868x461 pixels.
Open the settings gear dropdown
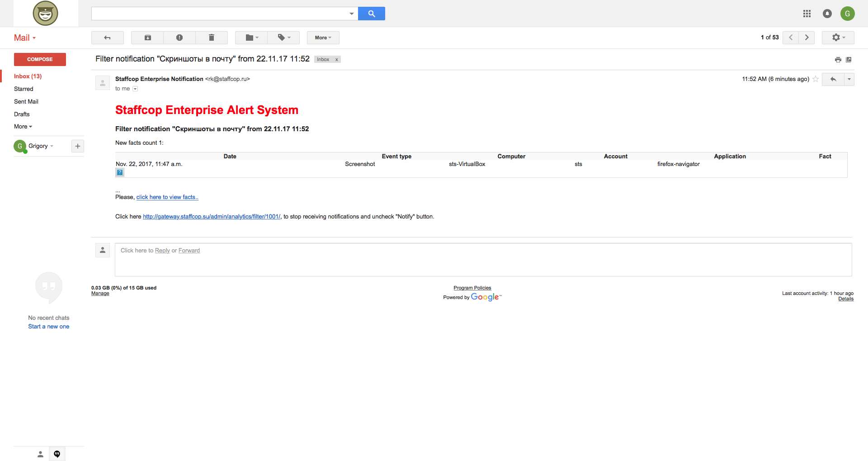(x=838, y=38)
